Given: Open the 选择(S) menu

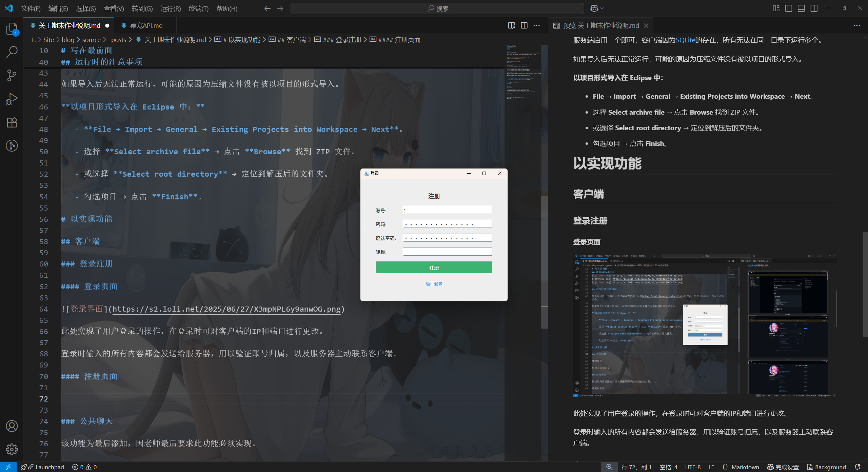Looking at the screenshot, I should click(86, 8).
